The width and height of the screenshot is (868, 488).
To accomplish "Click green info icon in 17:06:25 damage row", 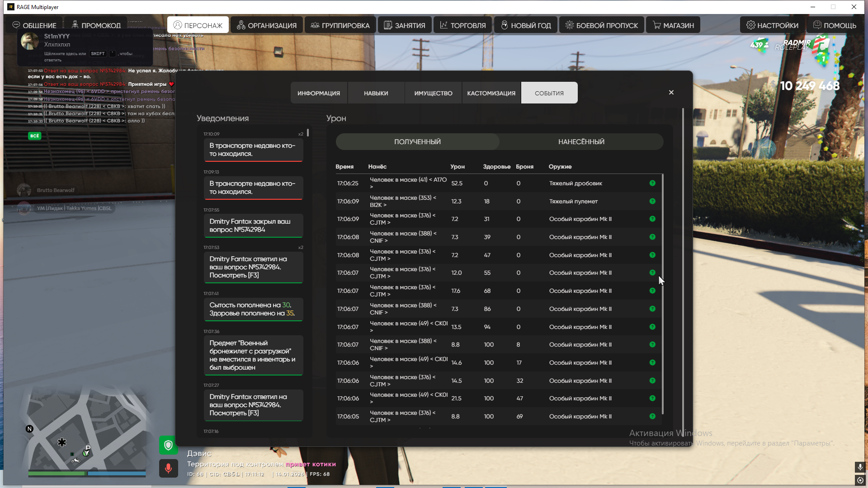I will coord(652,183).
